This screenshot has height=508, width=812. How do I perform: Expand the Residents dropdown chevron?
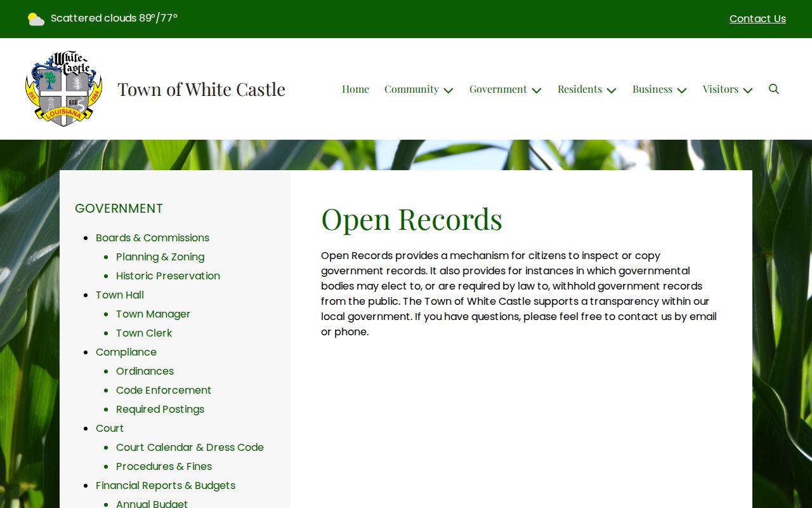[x=612, y=90]
